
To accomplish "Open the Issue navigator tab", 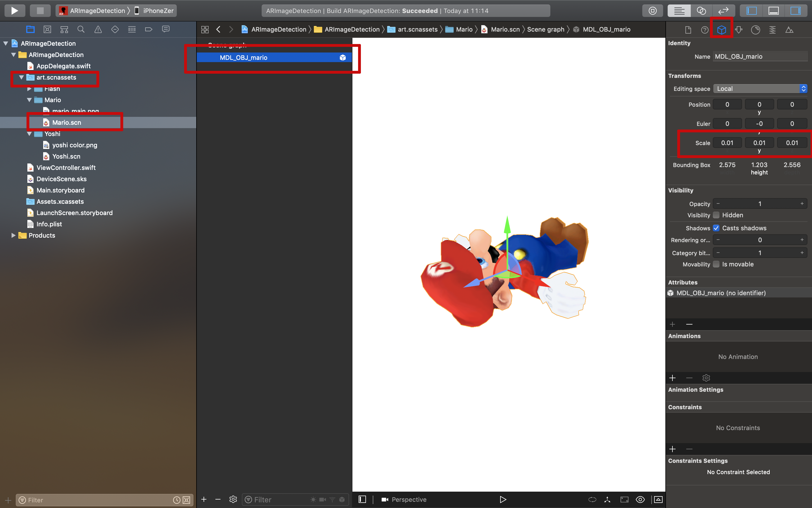I will (98, 30).
